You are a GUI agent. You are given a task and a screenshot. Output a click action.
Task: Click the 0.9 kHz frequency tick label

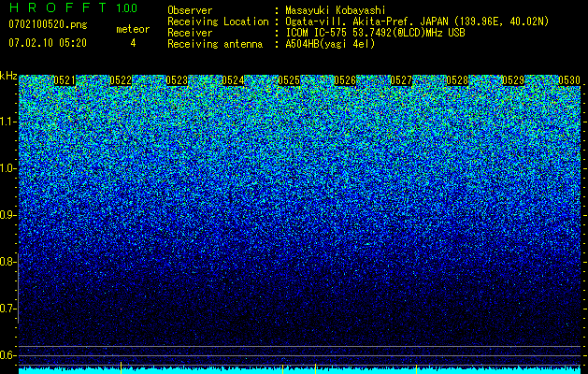coord(7,215)
